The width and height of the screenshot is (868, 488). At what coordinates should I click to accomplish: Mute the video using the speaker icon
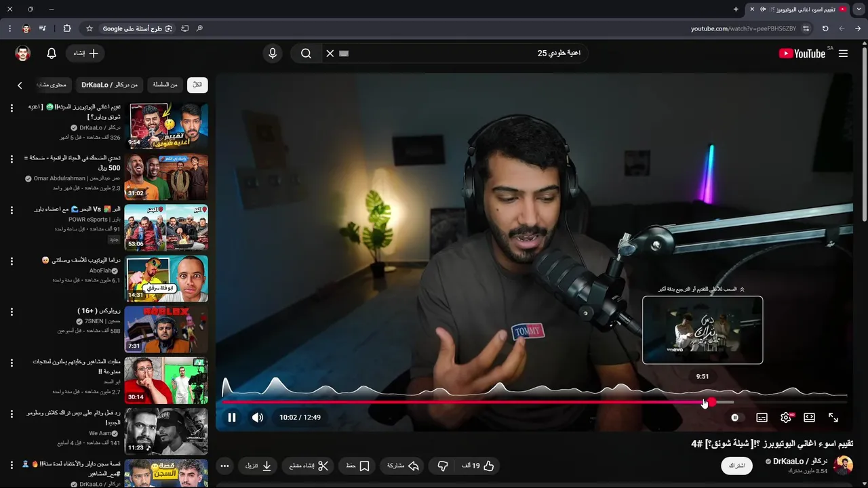click(x=258, y=418)
